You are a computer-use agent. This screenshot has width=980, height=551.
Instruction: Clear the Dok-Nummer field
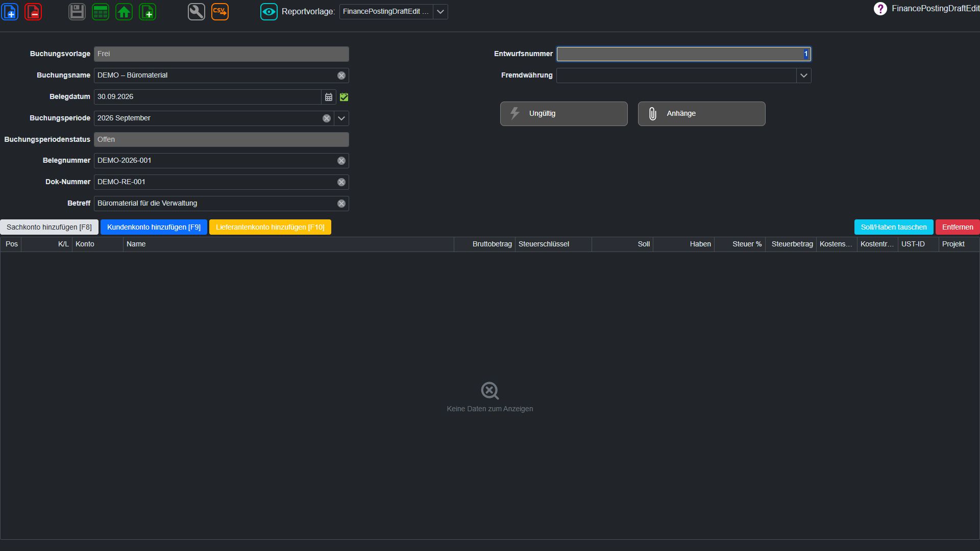point(341,182)
